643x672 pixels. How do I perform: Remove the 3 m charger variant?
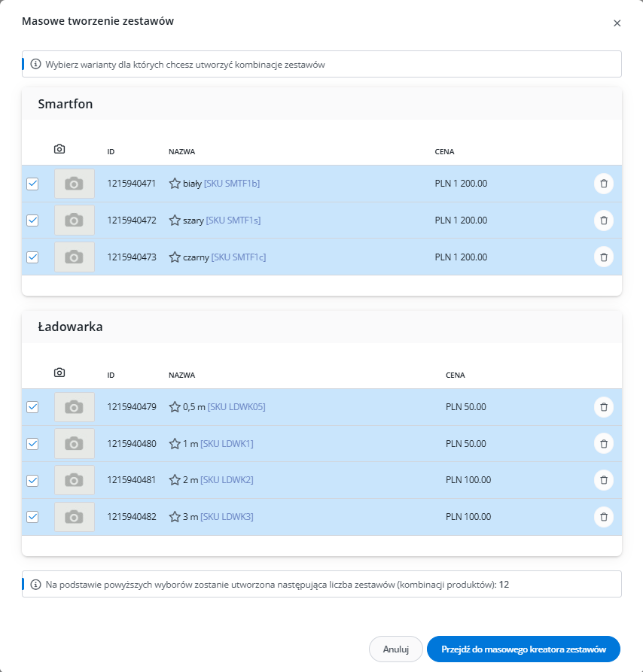(x=604, y=517)
